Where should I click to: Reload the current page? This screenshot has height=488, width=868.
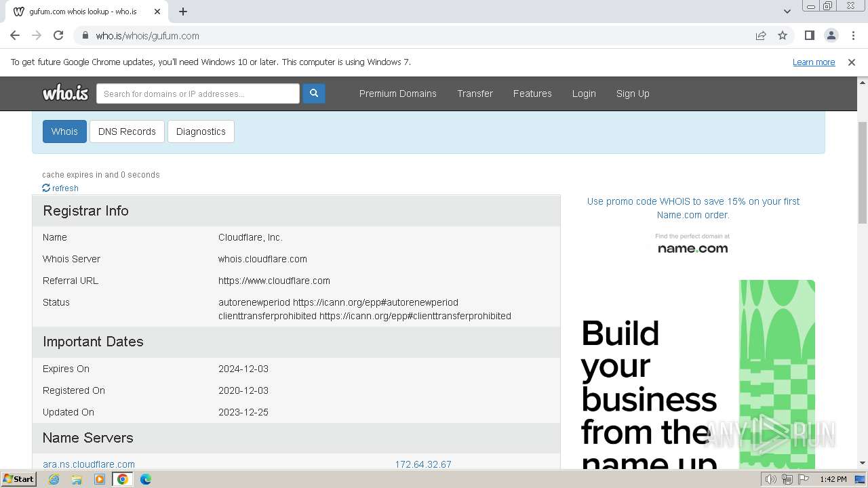point(58,36)
